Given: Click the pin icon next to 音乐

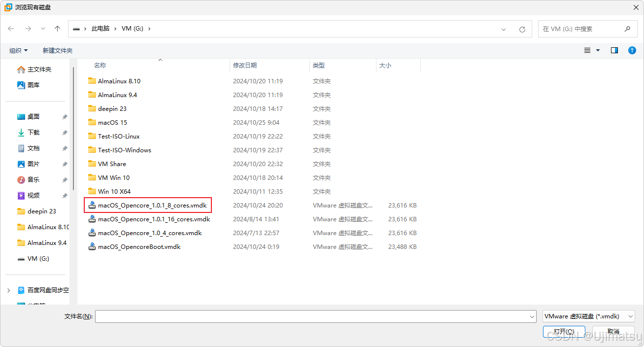Looking at the screenshot, I should point(65,180).
